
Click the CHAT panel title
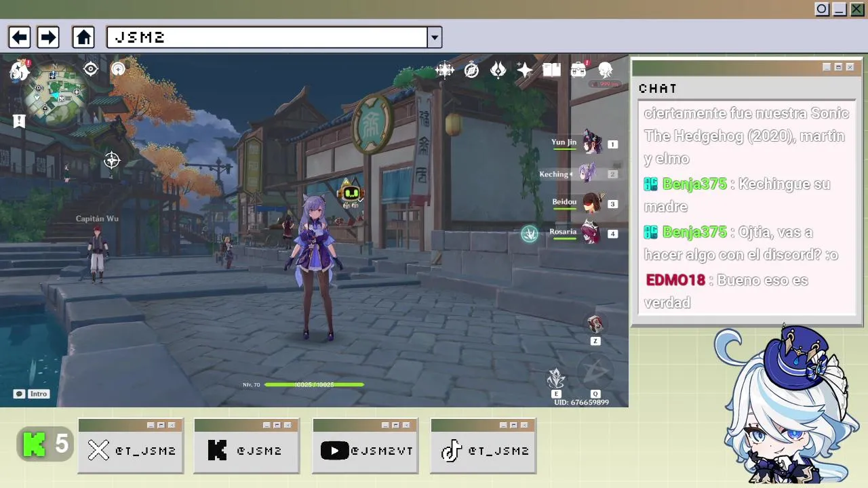(658, 89)
